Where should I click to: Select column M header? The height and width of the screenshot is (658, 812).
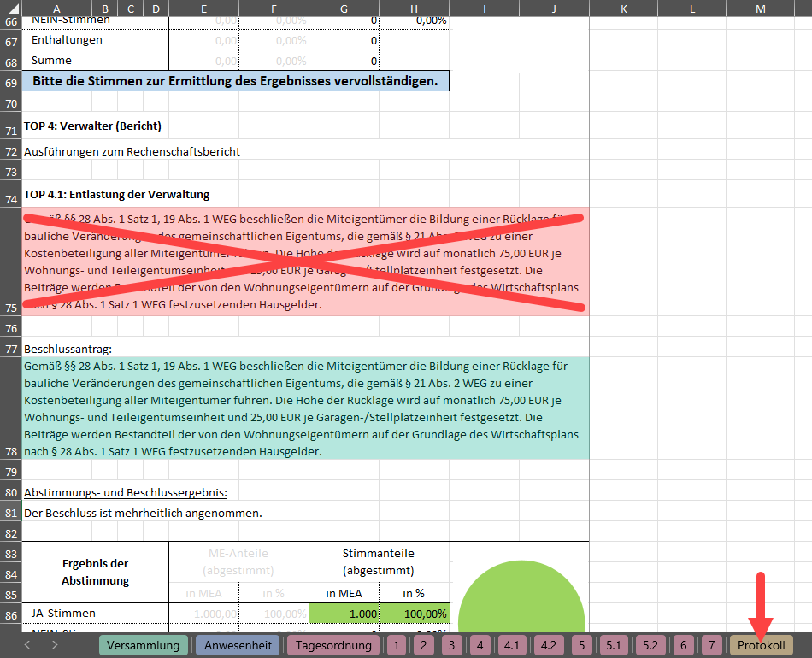click(760, 9)
